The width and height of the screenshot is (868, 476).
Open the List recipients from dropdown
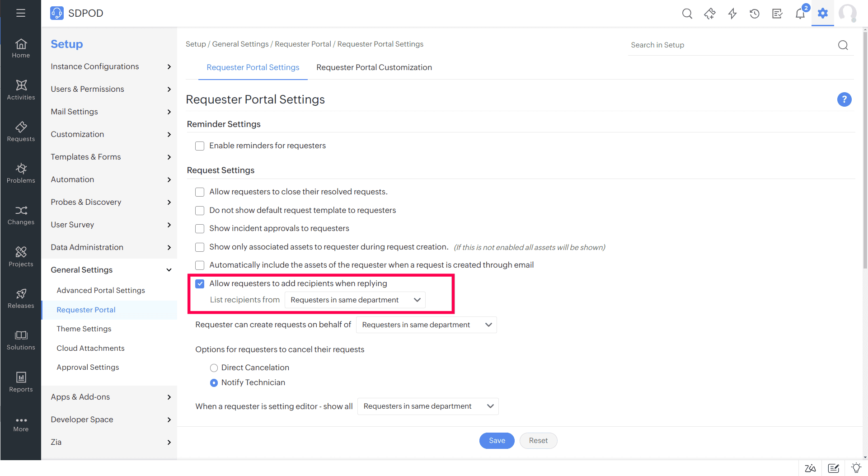click(355, 300)
